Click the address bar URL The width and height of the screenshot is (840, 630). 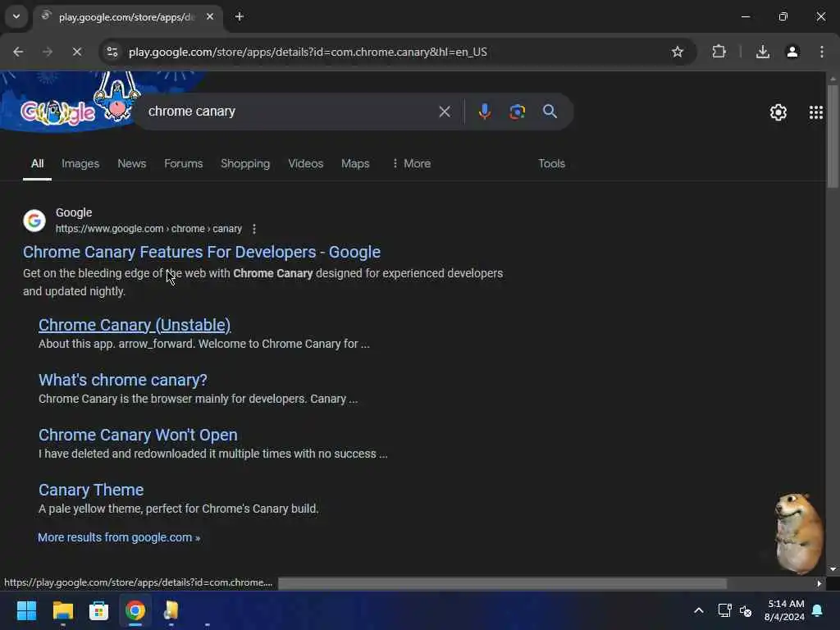308,52
